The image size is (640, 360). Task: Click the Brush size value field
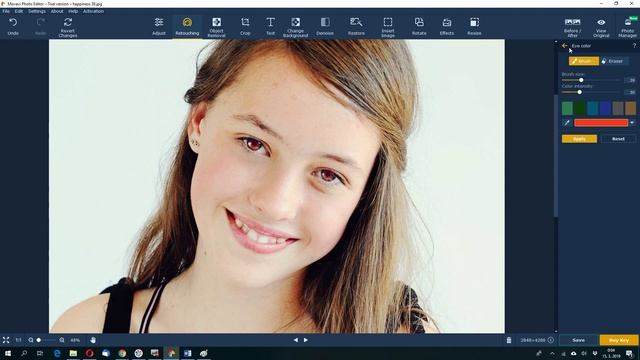pyautogui.click(x=630, y=80)
